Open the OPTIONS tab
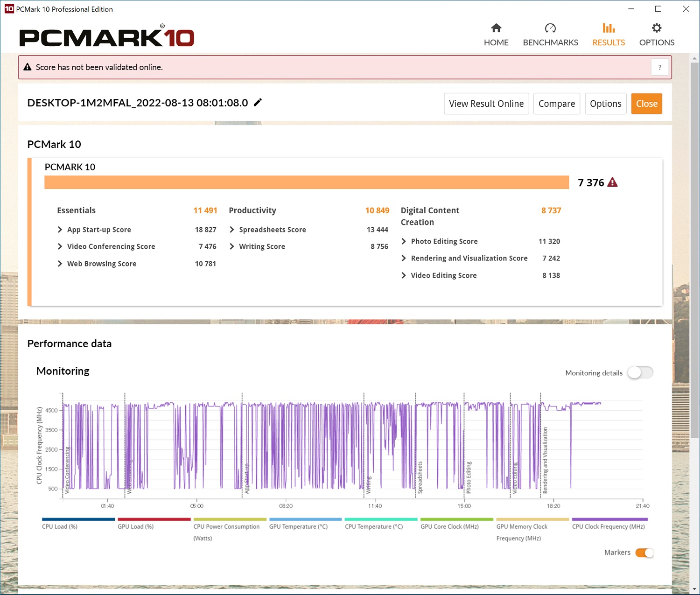 pos(657,35)
